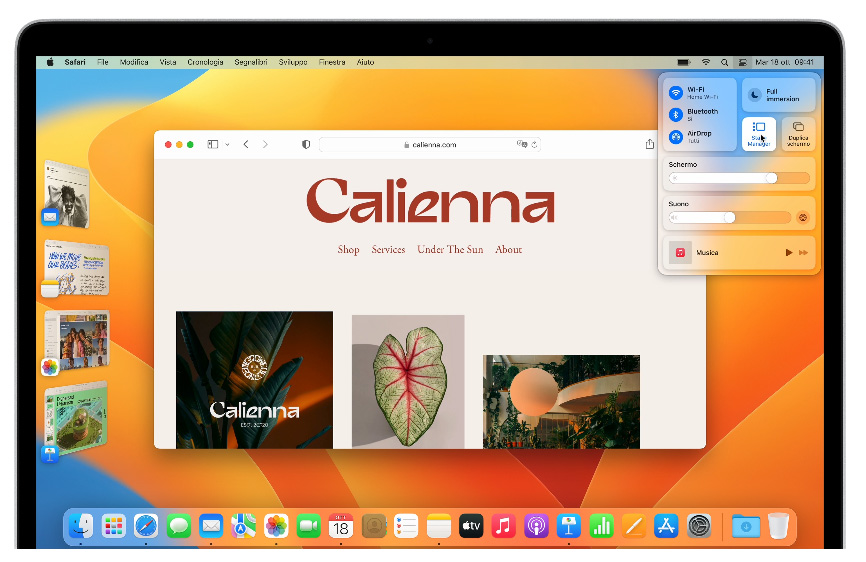Open Maps from the Dock

pos(244,526)
